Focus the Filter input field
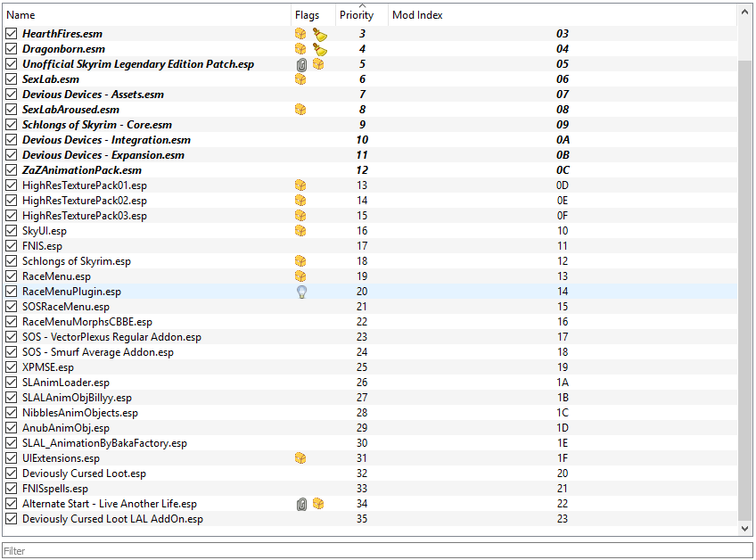 point(377,550)
